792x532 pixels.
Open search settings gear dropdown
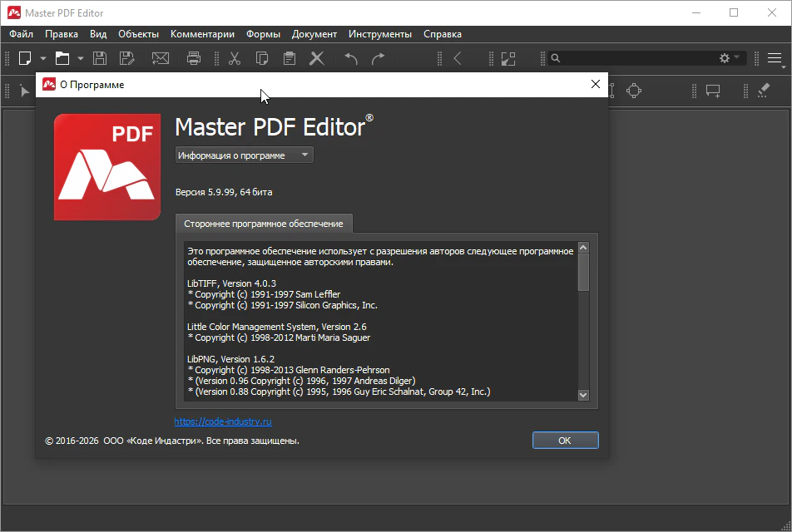[x=729, y=58]
